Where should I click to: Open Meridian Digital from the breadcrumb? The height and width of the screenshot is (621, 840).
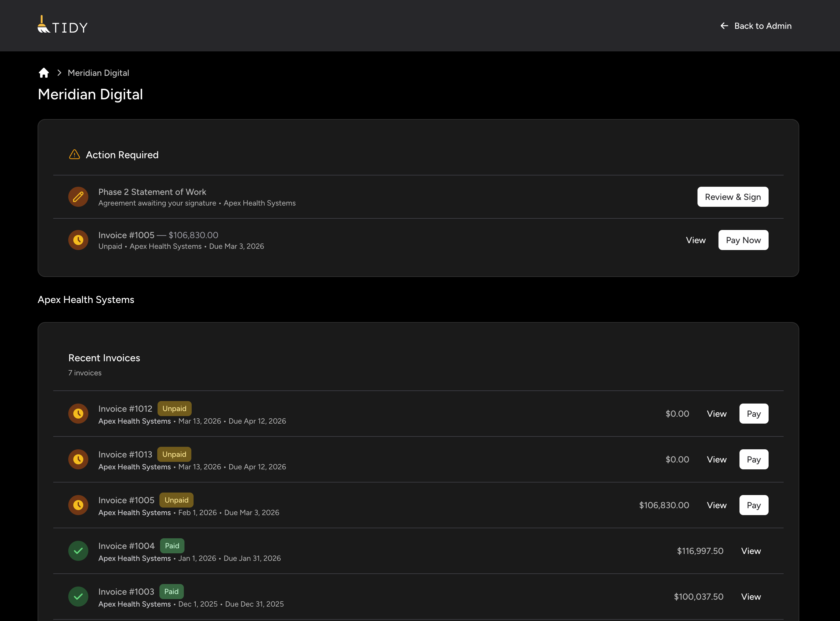point(98,73)
